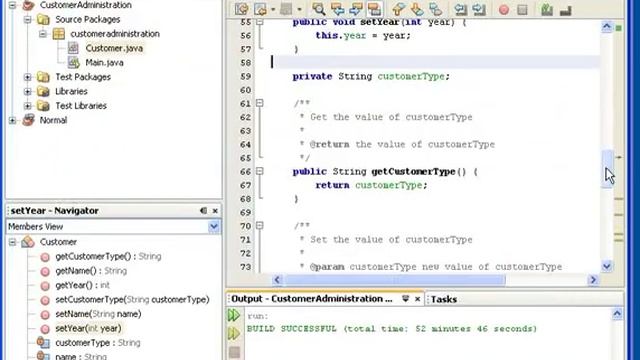The height and width of the screenshot is (360, 640).
Task: Click the Previous Bookmark up-arrow icon
Action: (398, 9)
